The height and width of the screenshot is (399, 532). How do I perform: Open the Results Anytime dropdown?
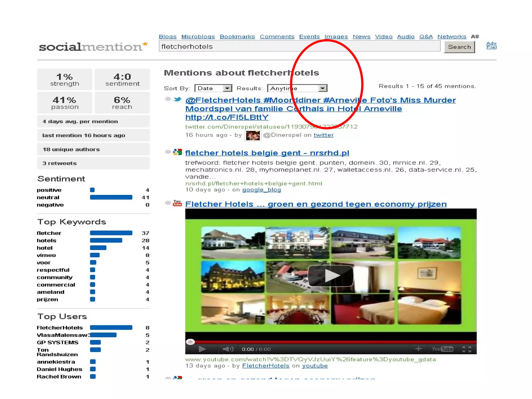[x=322, y=88]
